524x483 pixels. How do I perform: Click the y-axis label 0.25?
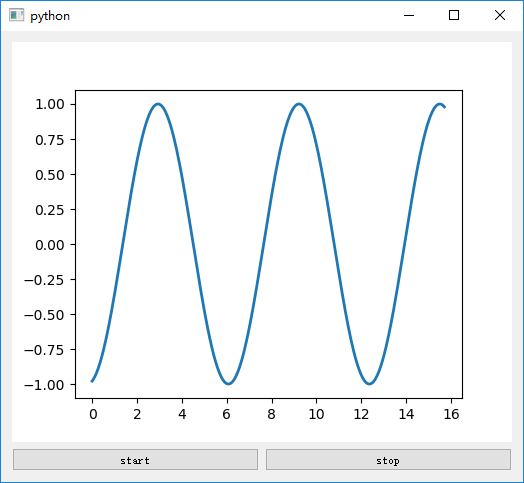(50, 210)
